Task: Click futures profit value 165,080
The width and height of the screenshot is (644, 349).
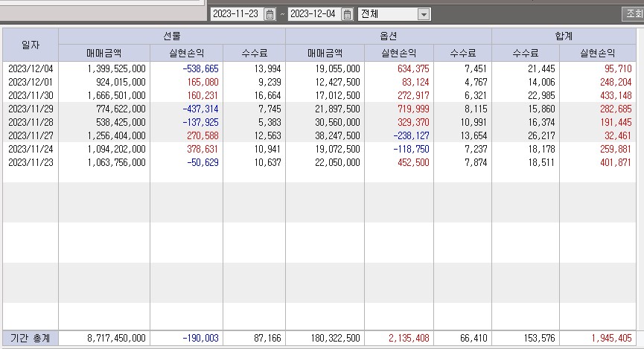Action: click(x=203, y=82)
